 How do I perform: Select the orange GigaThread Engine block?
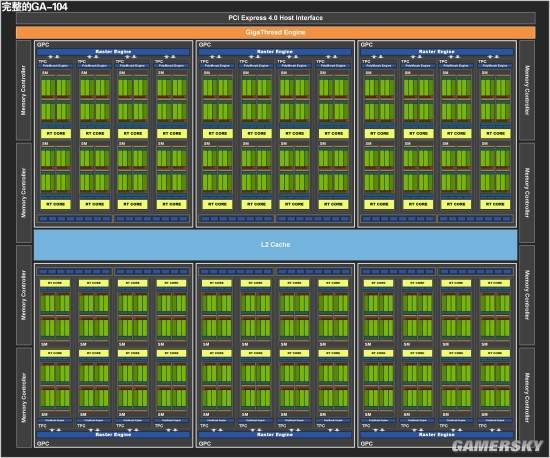276,32
